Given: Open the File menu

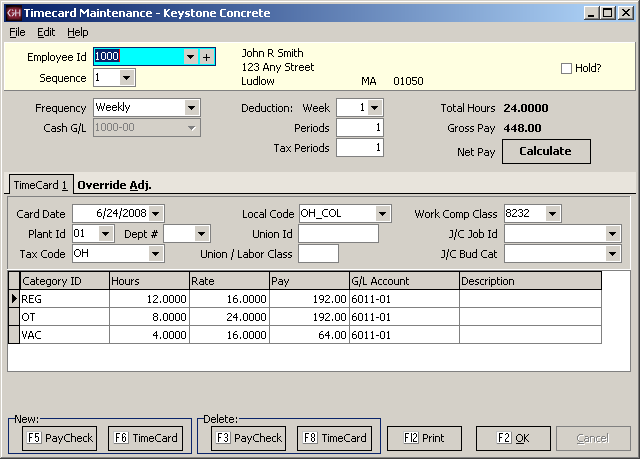Looking at the screenshot, I should [x=17, y=32].
